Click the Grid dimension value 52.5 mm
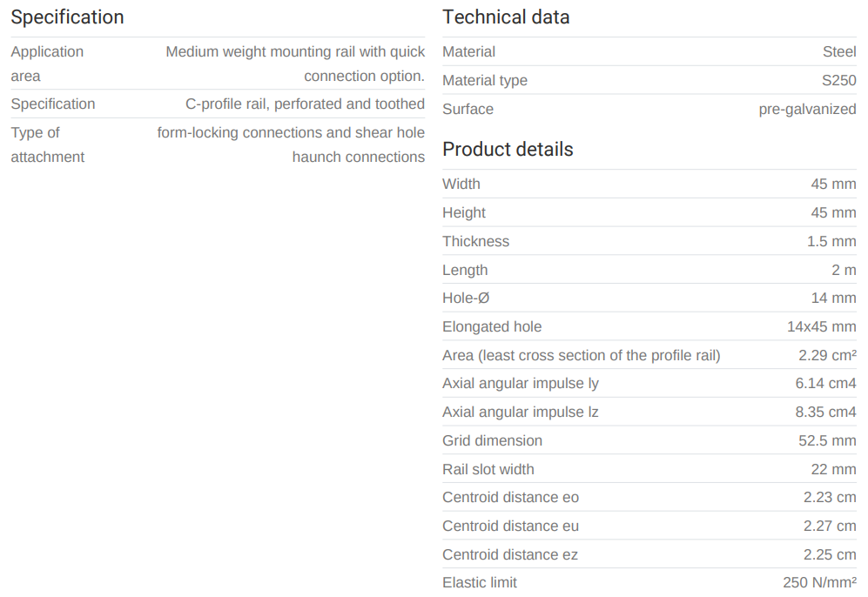Image resolution: width=868 pixels, height=597 pixels. click(x=827, y=441)
